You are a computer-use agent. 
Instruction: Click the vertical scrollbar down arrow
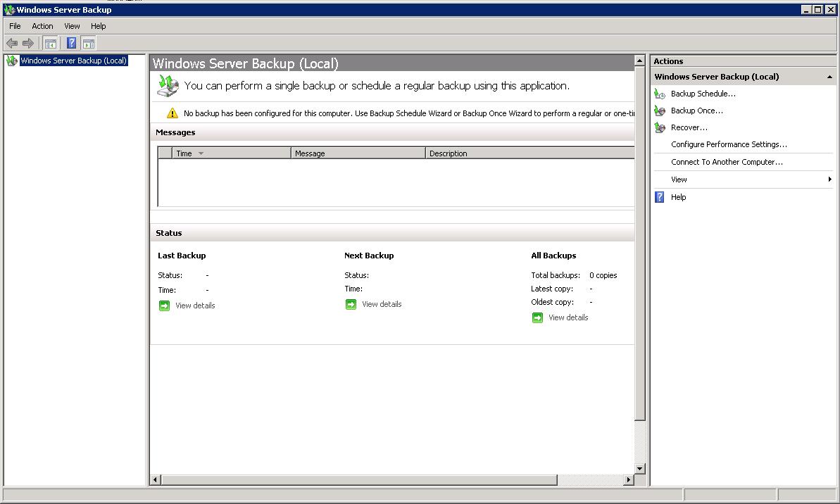coord(639,469)
